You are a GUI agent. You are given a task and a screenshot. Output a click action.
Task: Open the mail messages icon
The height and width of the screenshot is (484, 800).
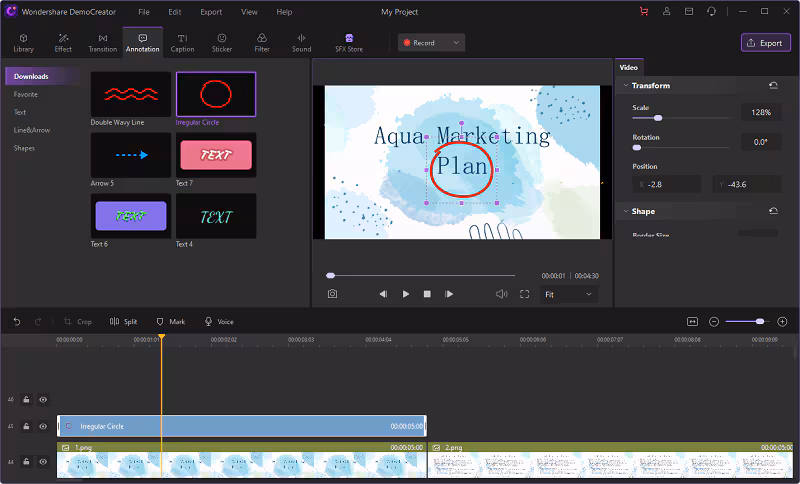(689, 11)
